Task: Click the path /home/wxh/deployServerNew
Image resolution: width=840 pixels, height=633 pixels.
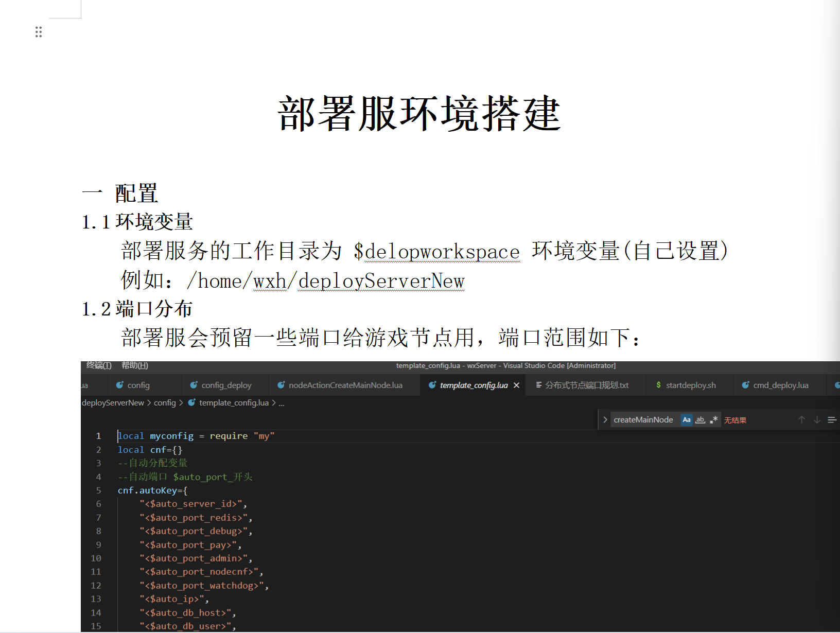Action: point(325,281)
